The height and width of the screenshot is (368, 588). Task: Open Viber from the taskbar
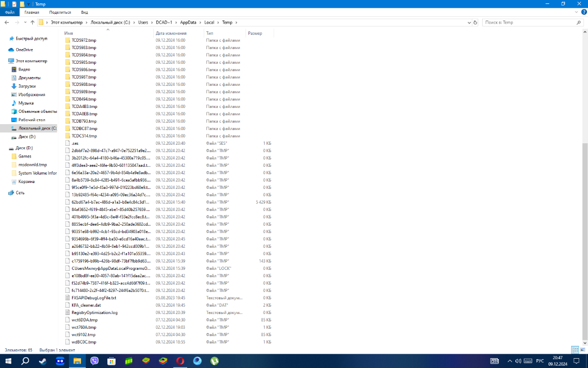(x=95, y=361)
